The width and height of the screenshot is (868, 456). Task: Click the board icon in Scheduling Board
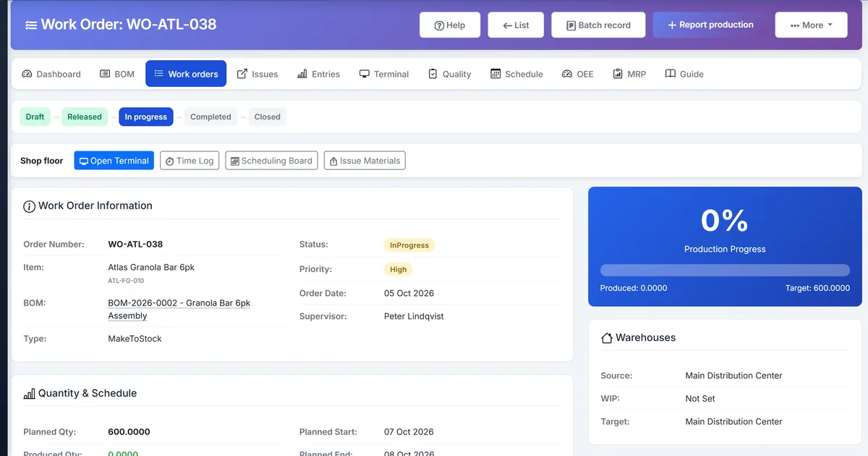click(x=234, y=161)
